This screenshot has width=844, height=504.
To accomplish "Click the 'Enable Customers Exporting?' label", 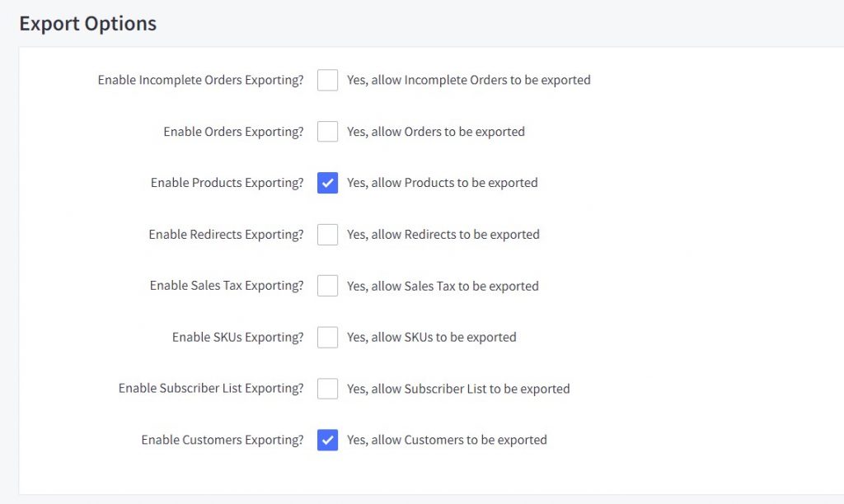I will click(x=221, y=440).
